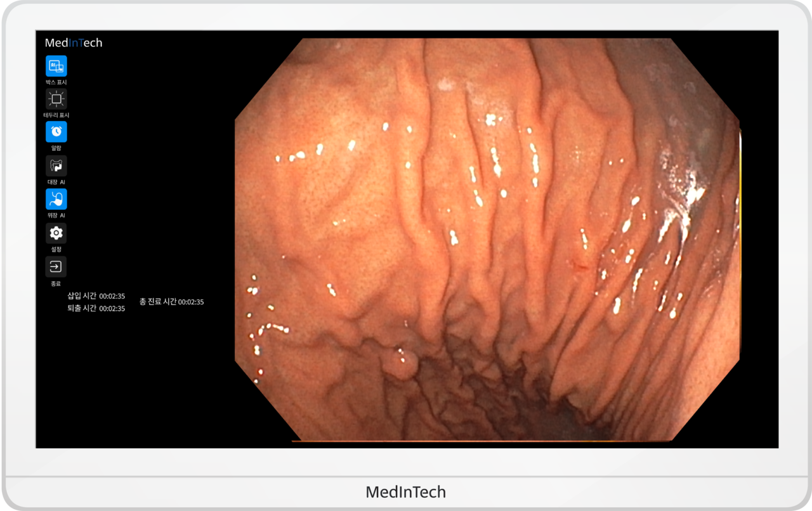Image resolution: width=812 pixels, height=511 pixels.
Task: Click the 종료 exit icon
Action: pos(56,267)
